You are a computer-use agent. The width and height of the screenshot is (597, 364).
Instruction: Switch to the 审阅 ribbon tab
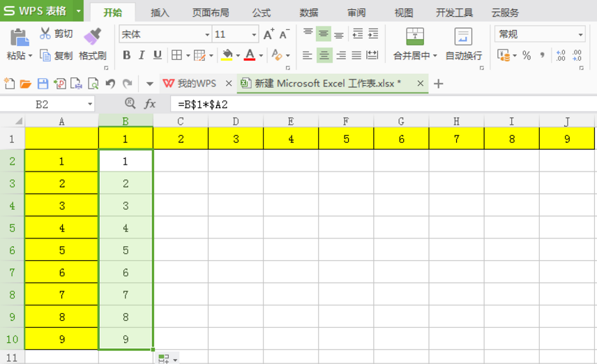click(356, 13)
